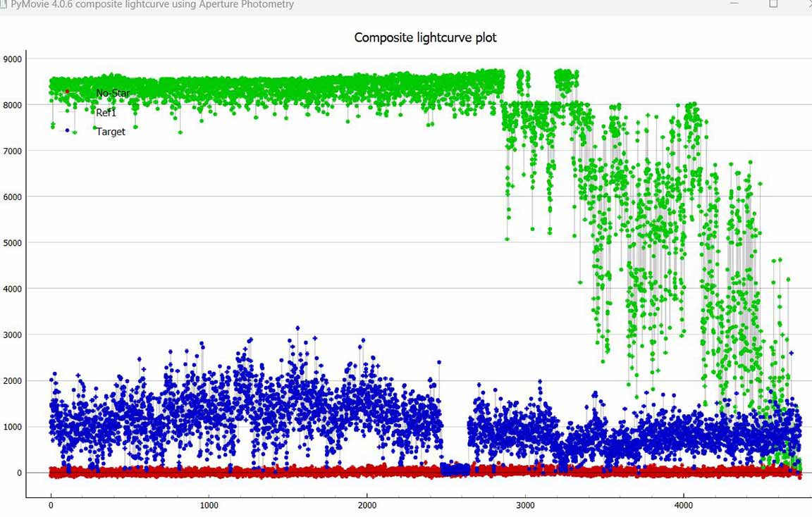Click the 7000 label on the vertical axis
812x517 pixels.
13,151
